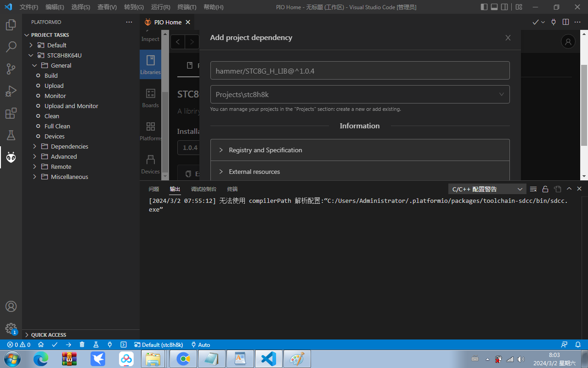
Task: Open Run and Debug view
Action: coord(11,91)
